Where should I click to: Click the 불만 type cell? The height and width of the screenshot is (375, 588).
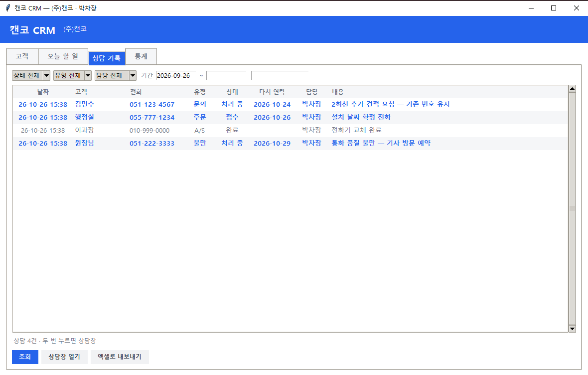pos(199,144)
